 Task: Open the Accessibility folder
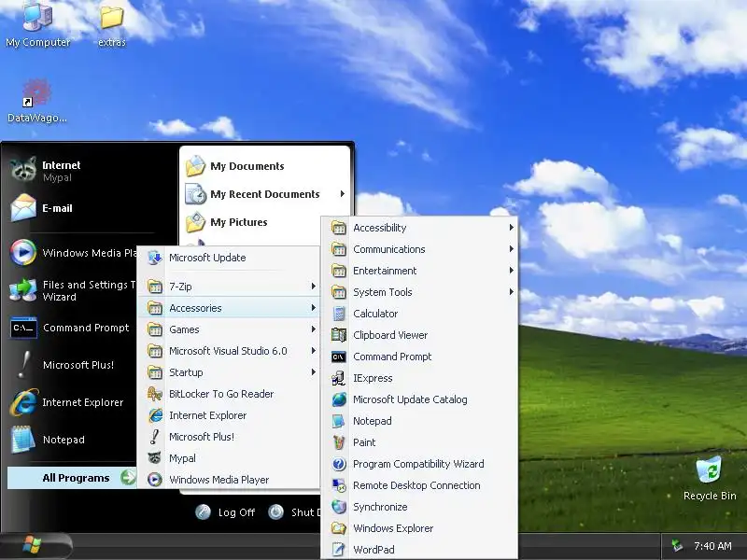419,228
